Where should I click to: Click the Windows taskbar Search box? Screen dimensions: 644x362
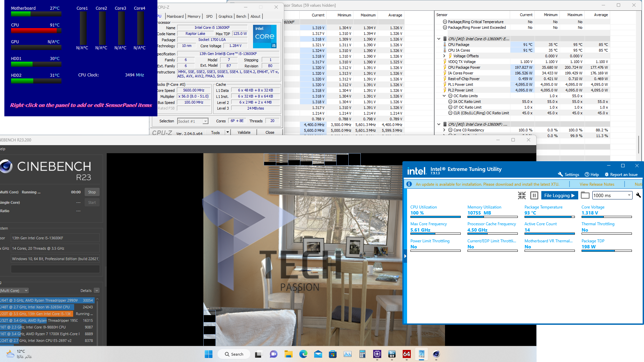click(x=234, y=354)
